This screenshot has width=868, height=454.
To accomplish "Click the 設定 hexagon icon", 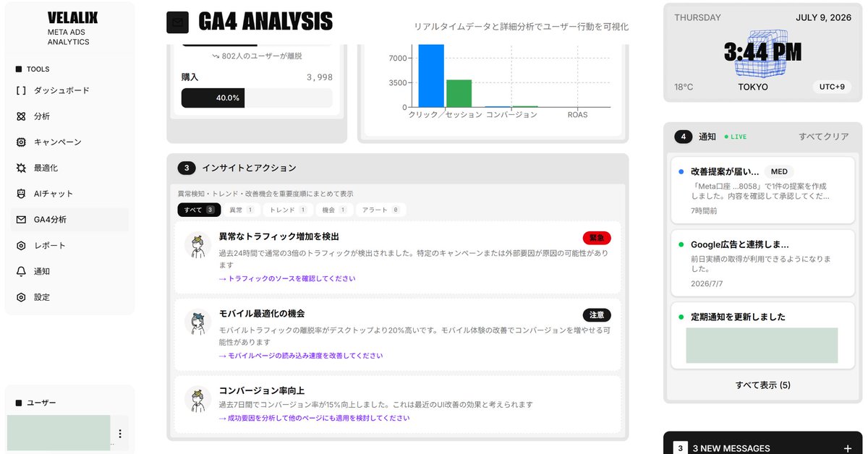I will 21,297.
